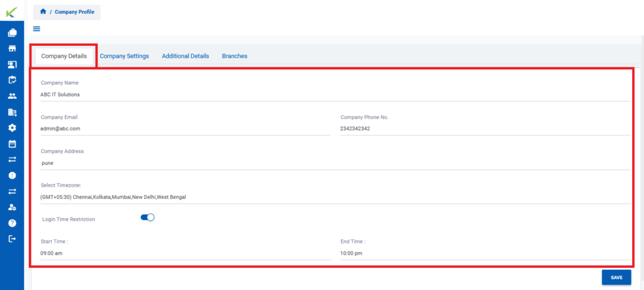Viewport: 644px width, 290px height.
Task: Open the Start Time picker field
Action: [x=186, y=254]
